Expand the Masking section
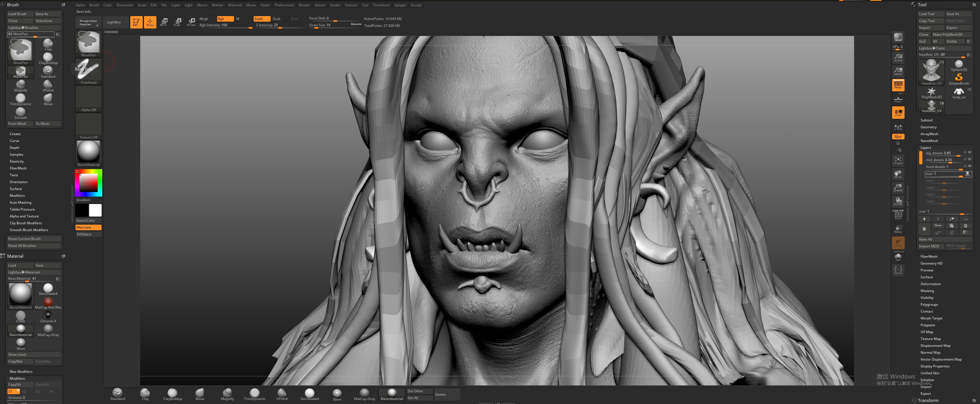The height and width of the screenshot is (404, 980). pos(927,291)
